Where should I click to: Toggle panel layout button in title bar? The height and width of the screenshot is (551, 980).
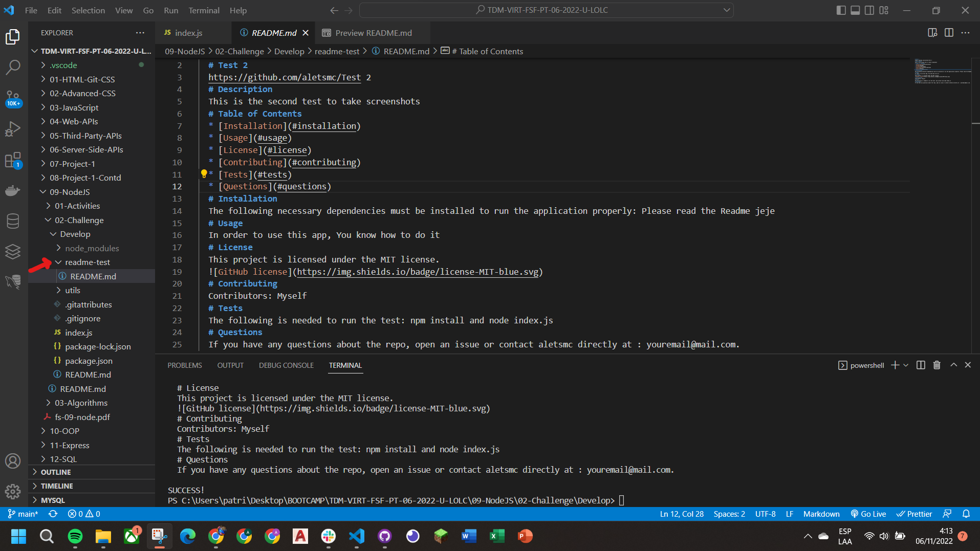click(x=855, y=10)
